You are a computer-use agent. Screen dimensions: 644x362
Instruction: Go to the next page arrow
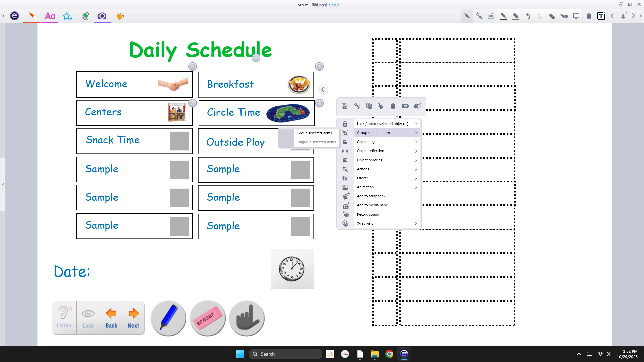(633, 16)
